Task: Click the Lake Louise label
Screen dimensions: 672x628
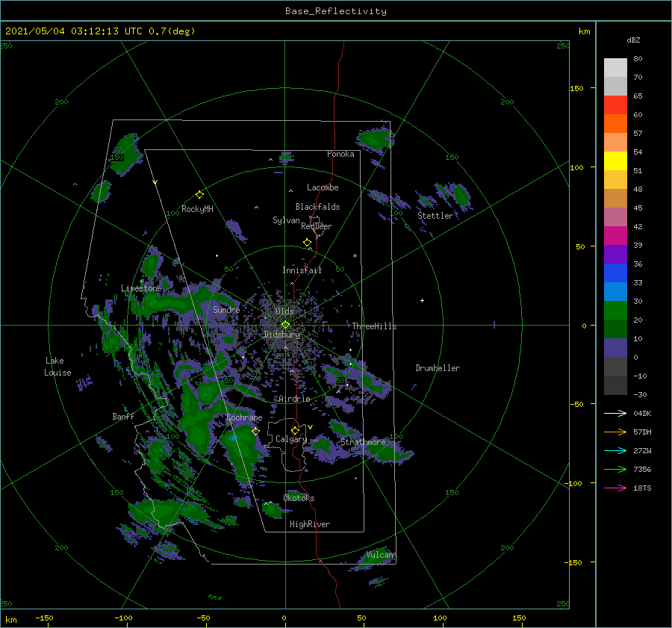Action: coord(57,367)
